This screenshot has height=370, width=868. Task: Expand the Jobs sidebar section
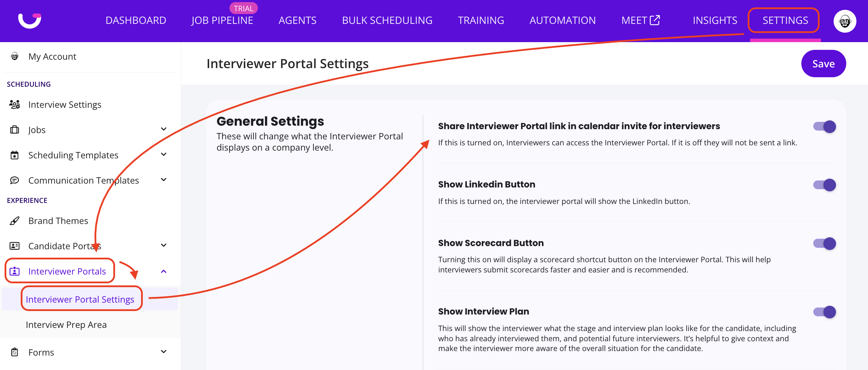click(x=163, y=129)
